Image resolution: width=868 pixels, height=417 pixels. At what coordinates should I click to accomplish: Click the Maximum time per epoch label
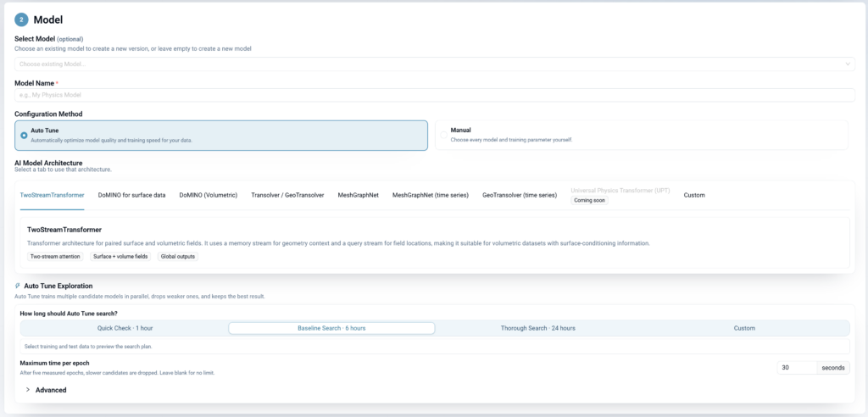click(55, 363)
